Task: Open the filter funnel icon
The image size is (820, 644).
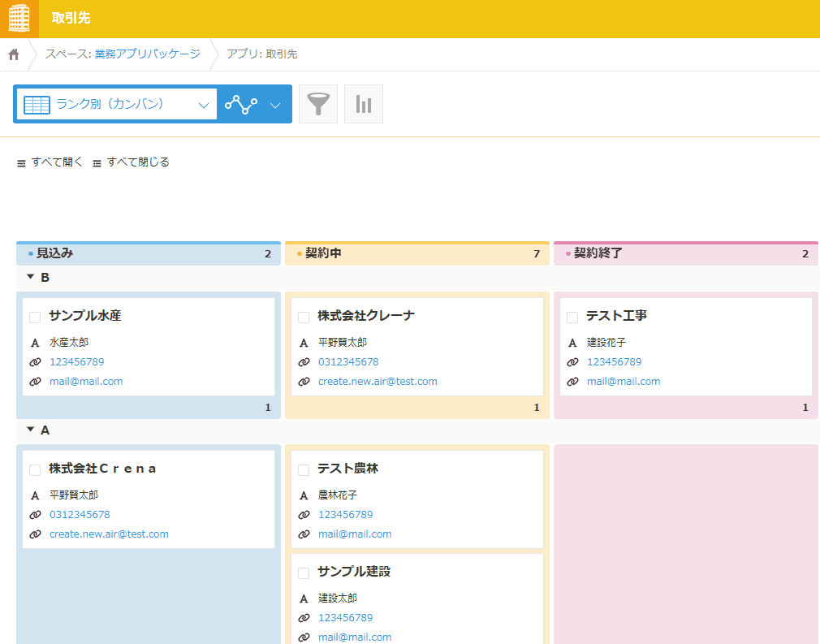Action: [x=318, y=104]
